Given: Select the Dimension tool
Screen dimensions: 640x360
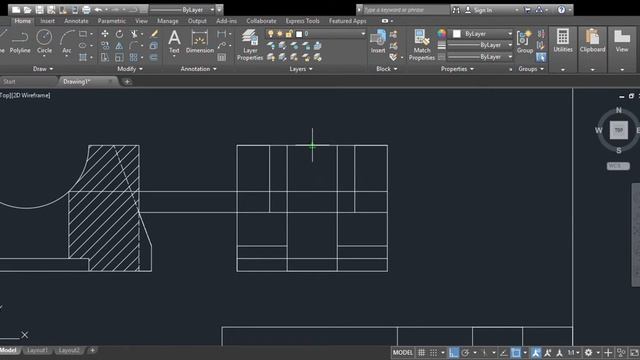Looking at the screenshot, I should pyautogui.click(x=200, y=42).
